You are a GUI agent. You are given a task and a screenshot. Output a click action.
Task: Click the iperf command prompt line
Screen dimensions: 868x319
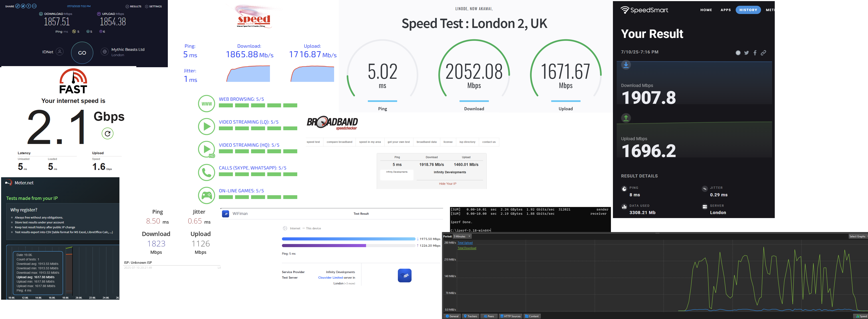[x=471, y=230]
